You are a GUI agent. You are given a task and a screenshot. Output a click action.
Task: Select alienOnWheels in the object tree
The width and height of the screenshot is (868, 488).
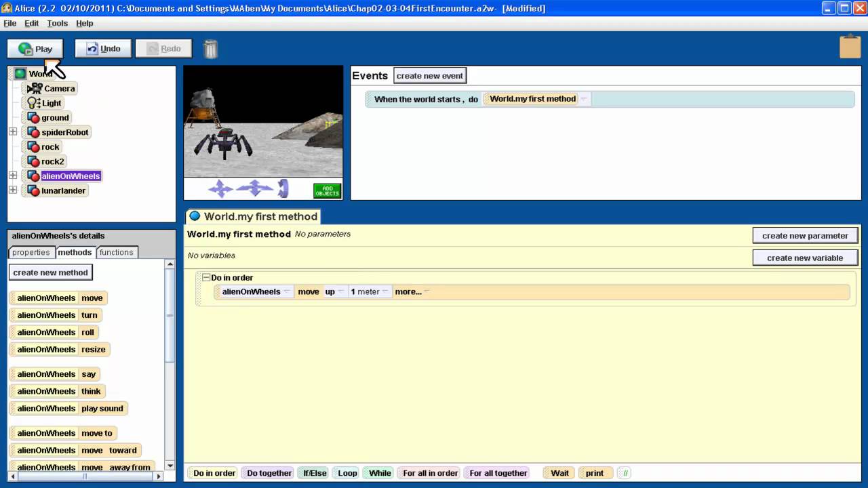tap(71, 176)
